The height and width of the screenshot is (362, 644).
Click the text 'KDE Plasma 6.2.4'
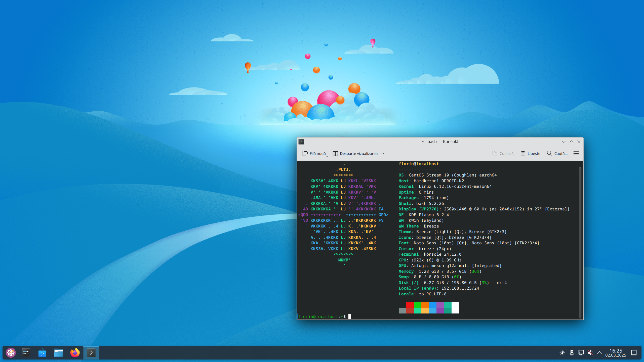[429, 215]
